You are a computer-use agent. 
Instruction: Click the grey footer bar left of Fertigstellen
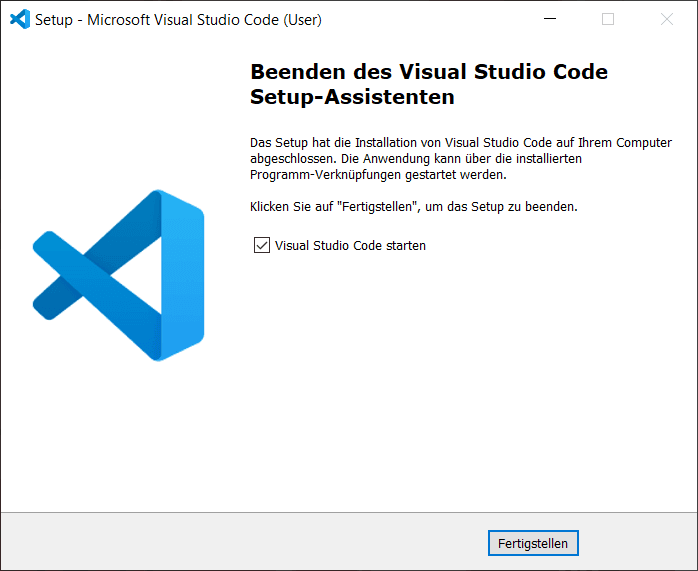pos(250,543)
